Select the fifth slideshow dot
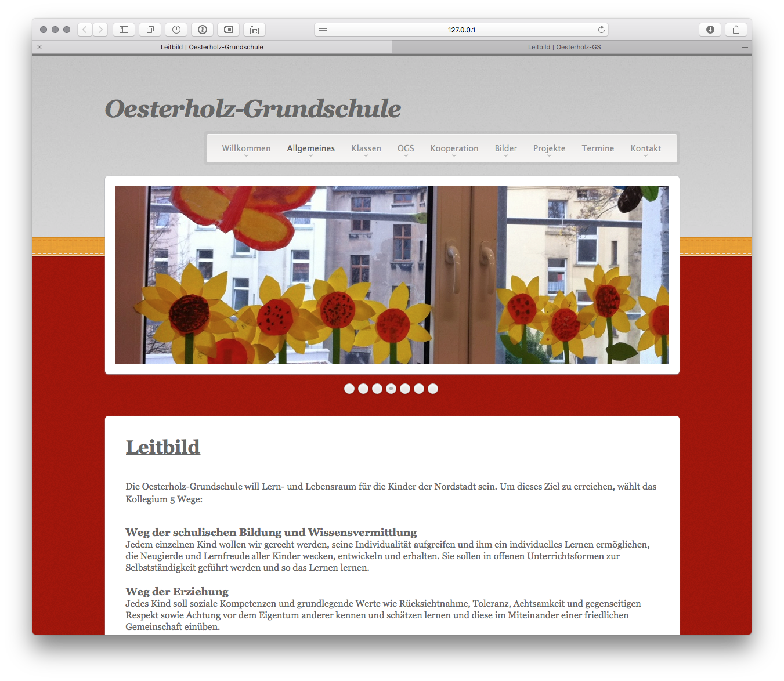 pyautogui.click(x=405, y=389)
